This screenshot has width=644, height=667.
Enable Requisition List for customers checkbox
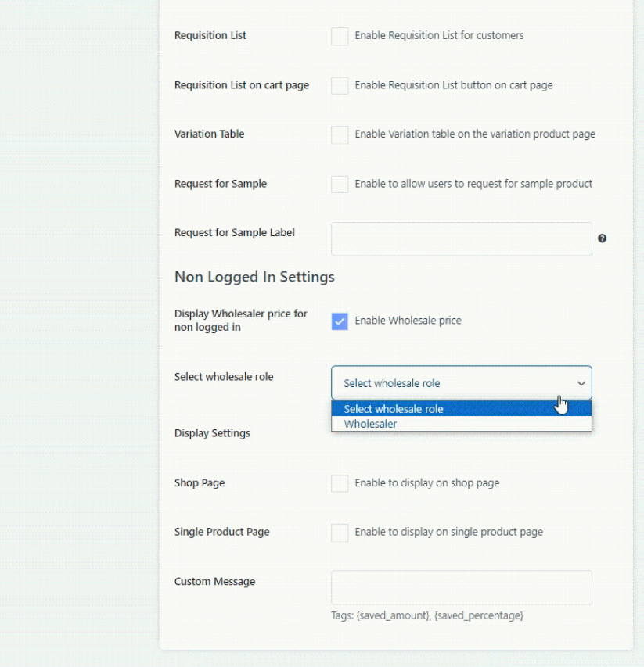[x=340, y=36]
